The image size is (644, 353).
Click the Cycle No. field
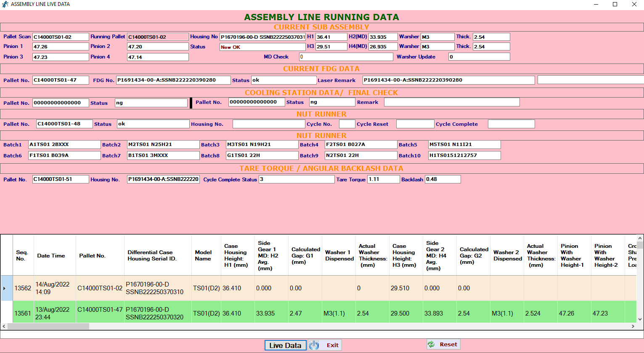(347, 124)
